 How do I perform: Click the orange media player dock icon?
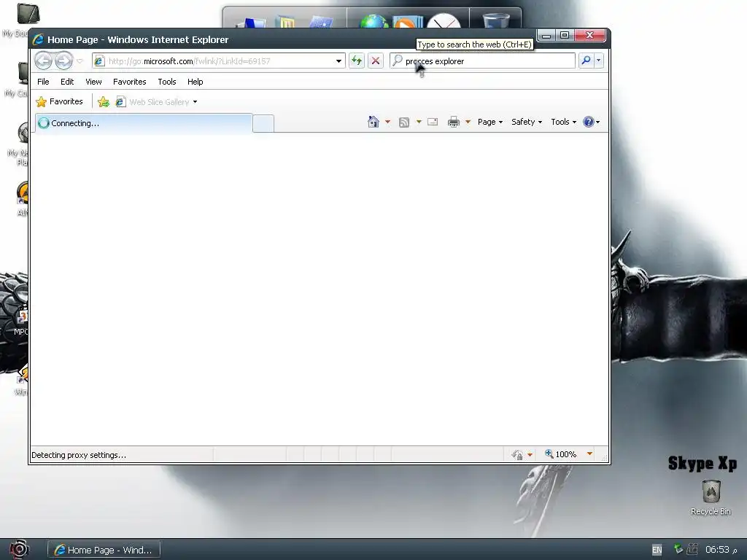tap(407, 23)
